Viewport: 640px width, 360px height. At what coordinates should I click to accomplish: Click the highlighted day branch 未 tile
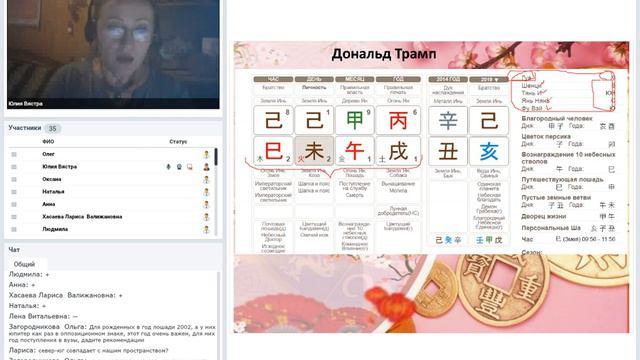(x=314, y=151)
